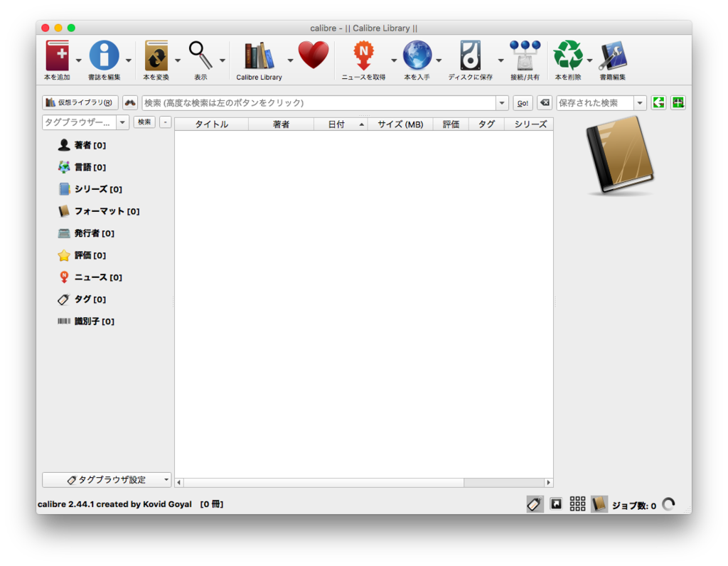
Task: Open the ディスクに保存 dropdown arrow
Action: (x=500, y=60)
